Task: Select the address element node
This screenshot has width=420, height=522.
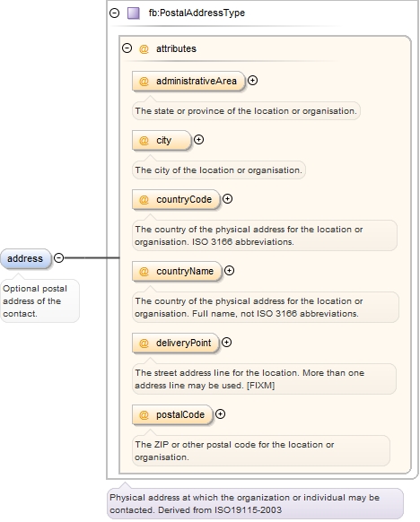Action: [x=26, y=258]
